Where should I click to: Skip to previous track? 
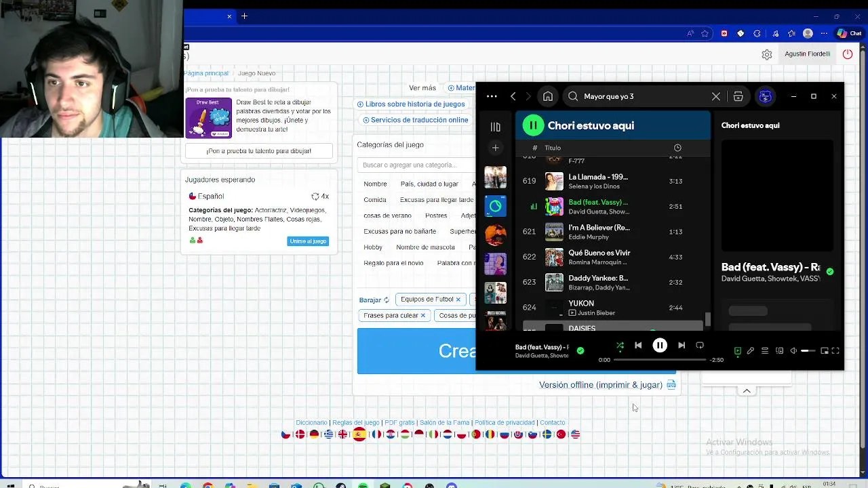pos(638,345)
